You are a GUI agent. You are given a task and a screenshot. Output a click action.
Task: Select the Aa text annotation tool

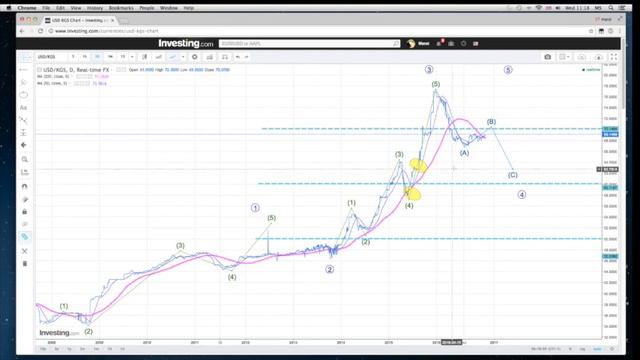pyautogui.click(x=24, y=108)
